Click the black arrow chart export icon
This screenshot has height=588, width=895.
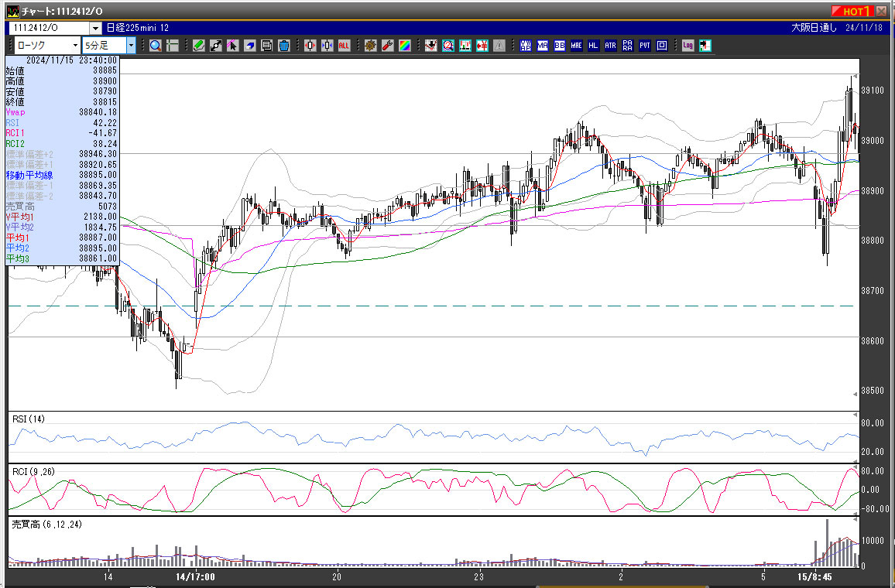point(705,46)
